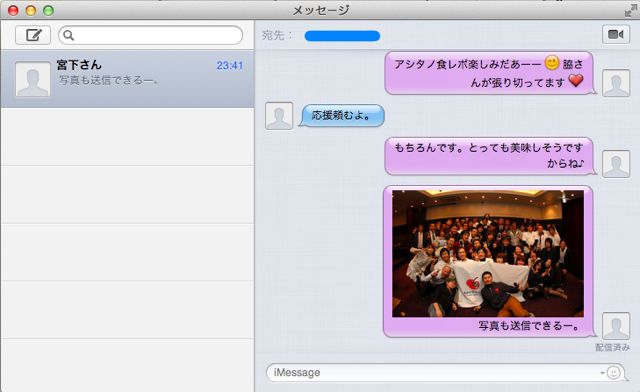640x392 pixels.
Task: Focus the conversation search field
Action: pos(150,36)
